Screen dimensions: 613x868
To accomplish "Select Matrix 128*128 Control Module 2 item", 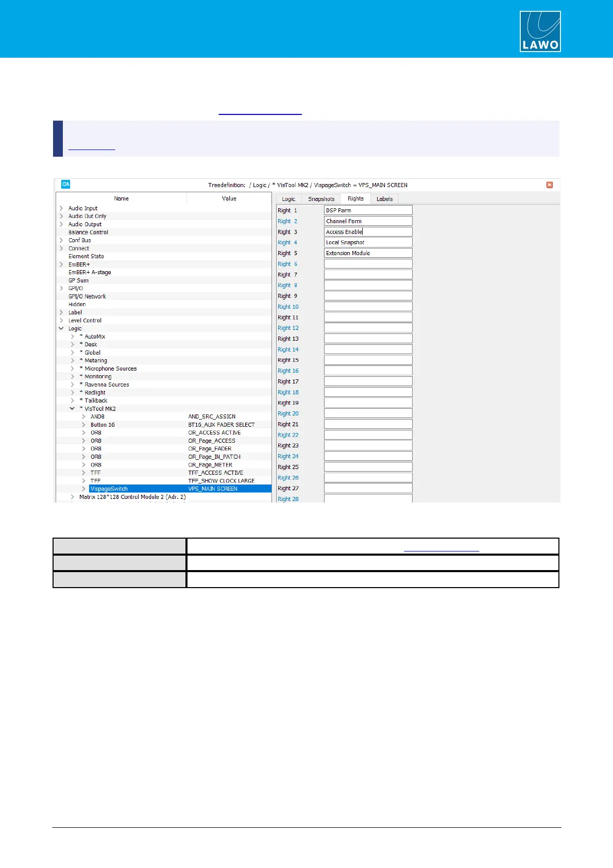I will pos(132,497).
